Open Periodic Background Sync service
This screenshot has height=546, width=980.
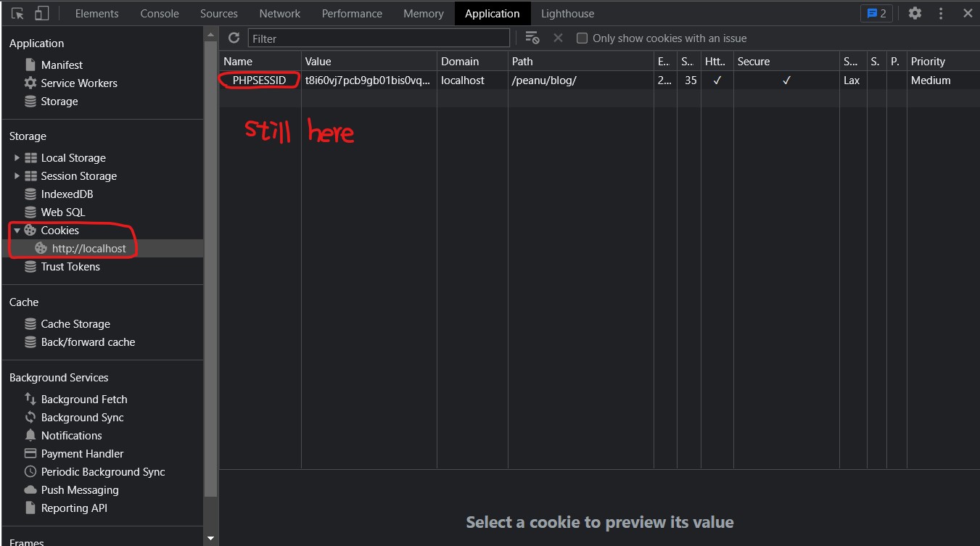[103, 471]
